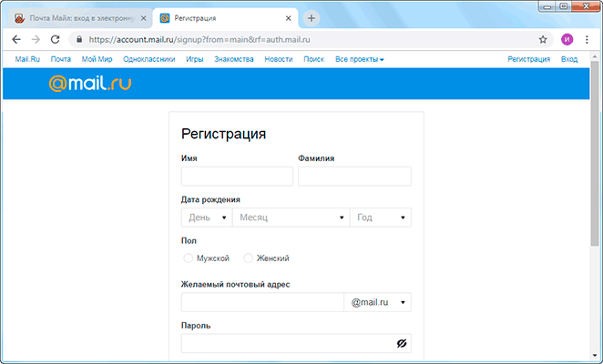Click the Вход link in top bar
This screenshot has height=364, width=603.
tap(569, 59)
